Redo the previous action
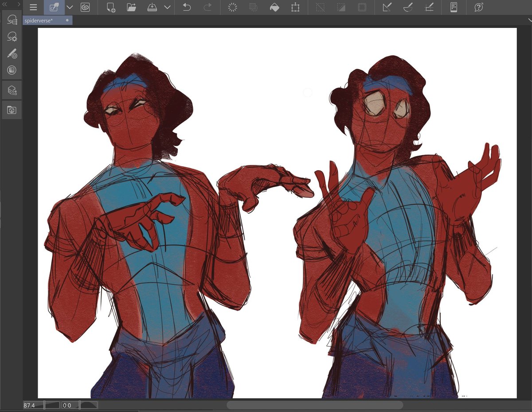 (207, 7)
